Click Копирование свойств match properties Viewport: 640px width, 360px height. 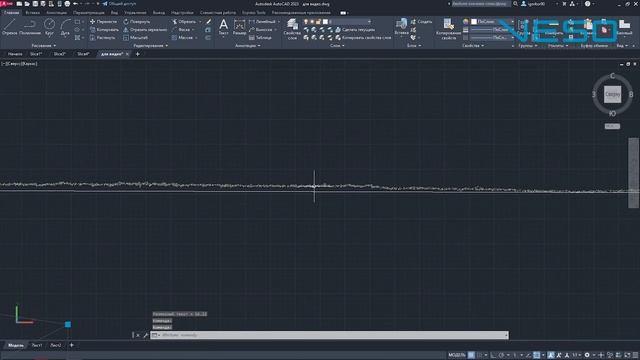(449, 29)
